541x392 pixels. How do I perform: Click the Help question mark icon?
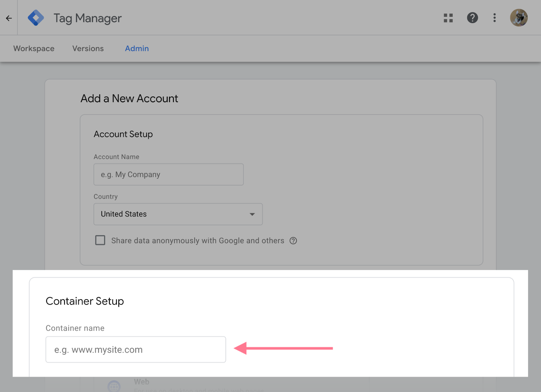(x=472, y=18)
